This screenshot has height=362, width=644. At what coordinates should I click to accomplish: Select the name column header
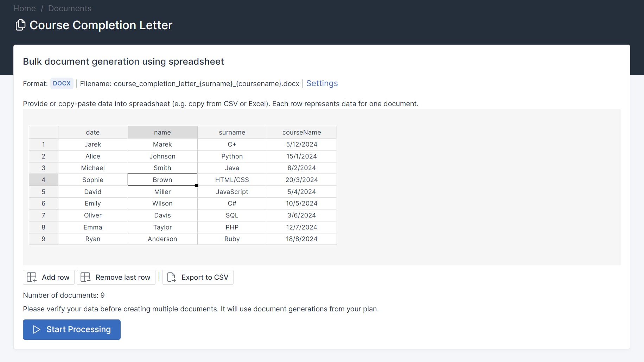point(162,132)
